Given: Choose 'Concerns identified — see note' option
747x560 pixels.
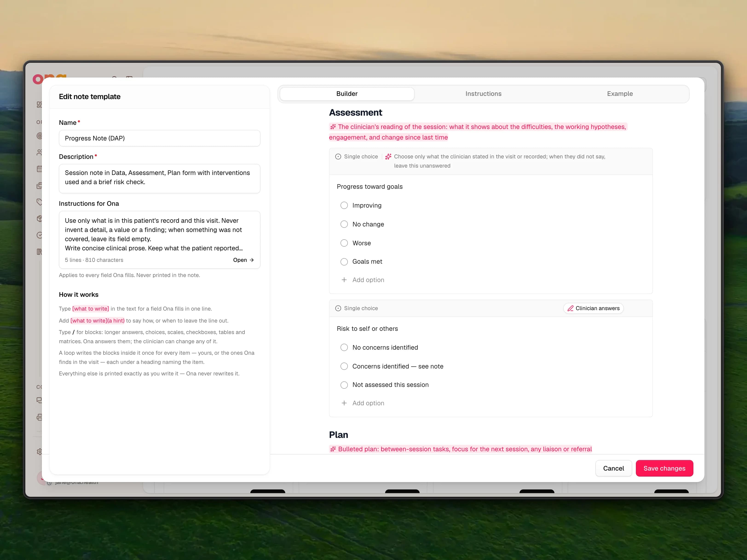Looking at the screenshot, I should (x=344, y=366).
